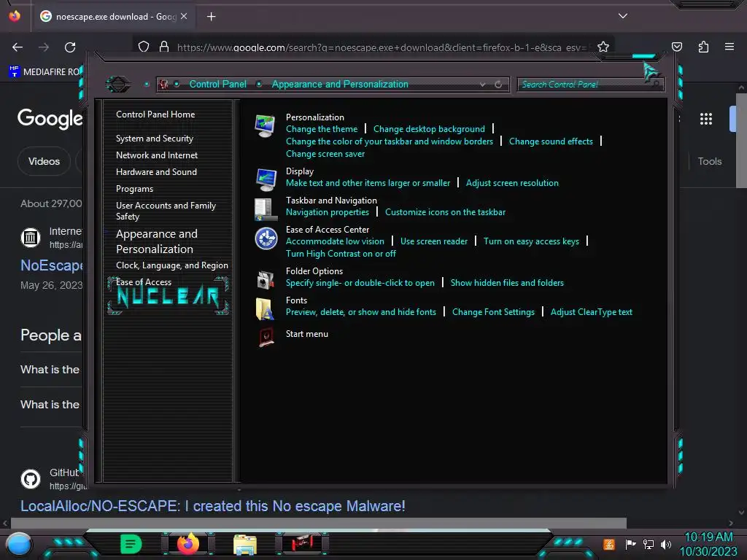Open a new Firefox tab
The height and width of the screenshot is (560, 747).
[211, 17]
